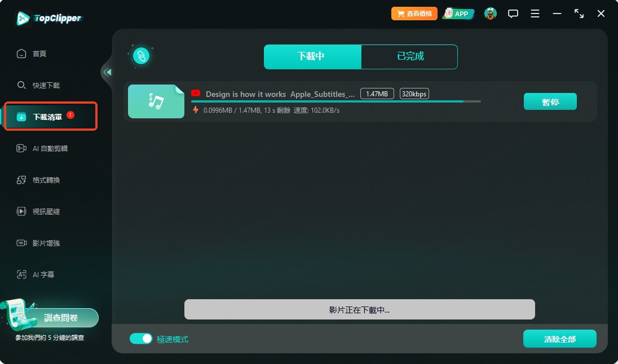The width and height of the screenshot is (618, 364).
Task: Click the lightning bolt speed icon
Action: [196, 110]
